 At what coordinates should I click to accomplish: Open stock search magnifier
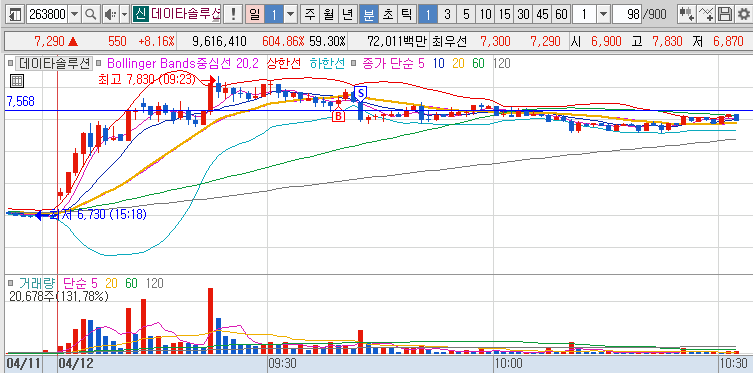pyautogui.click(x=90, y=14)
